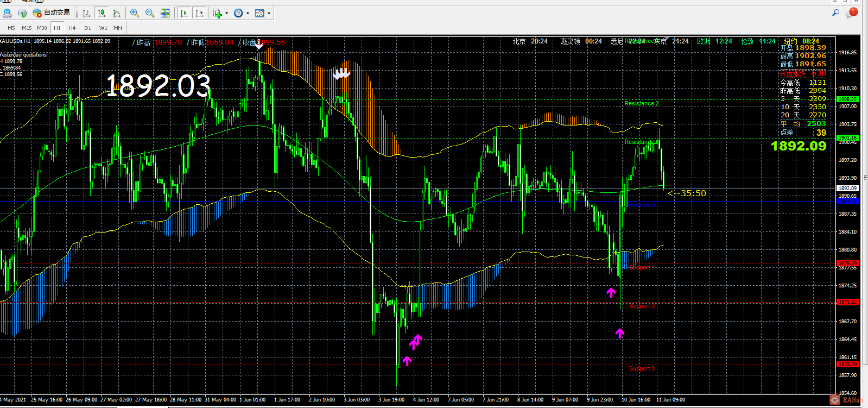This screenshot has width=868, height=408.
Task: Switch chart to candlestick mode
Action: coord(102,13)
